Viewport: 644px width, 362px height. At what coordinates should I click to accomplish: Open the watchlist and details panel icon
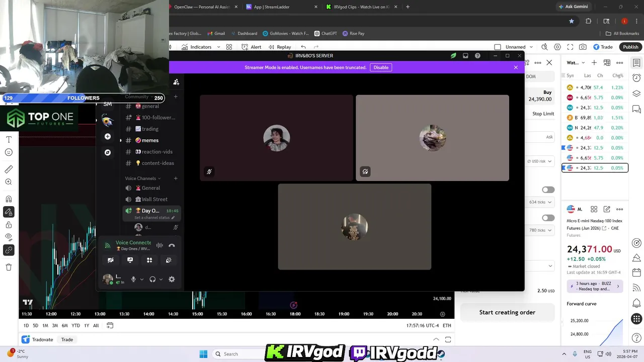coord(636,63)
